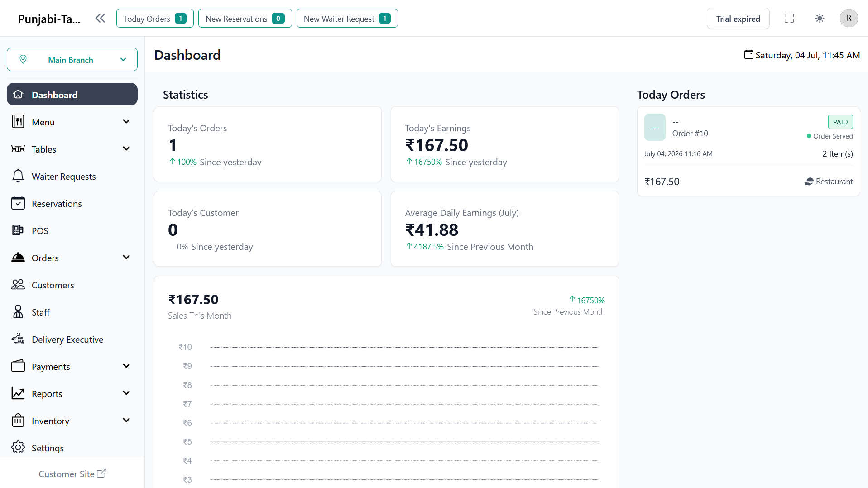This screenshot has width=868, height=488.
Task: Click the location pin icon in branch selector
Action: click(x=23, y=59)
